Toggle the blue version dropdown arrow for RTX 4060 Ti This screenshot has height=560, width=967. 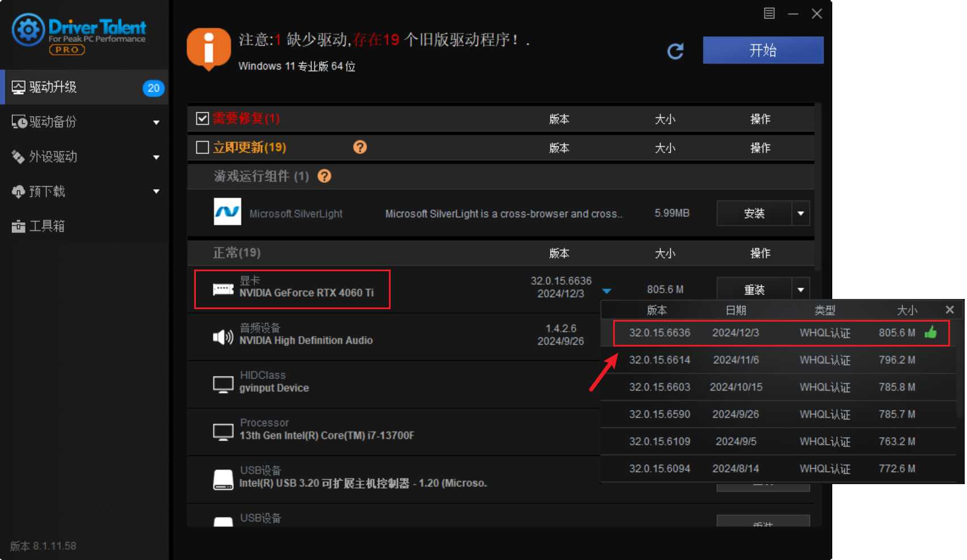607,291
